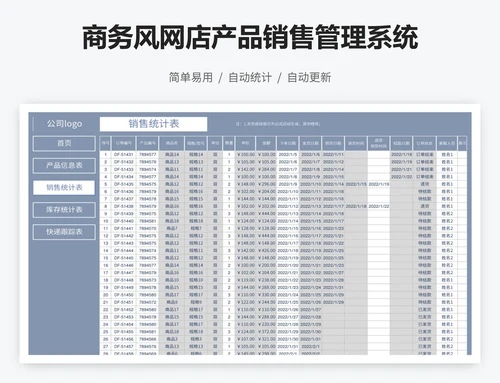Click amount cell ¥321.00
This screenshot has width=500, height=383.
[266, 339]
